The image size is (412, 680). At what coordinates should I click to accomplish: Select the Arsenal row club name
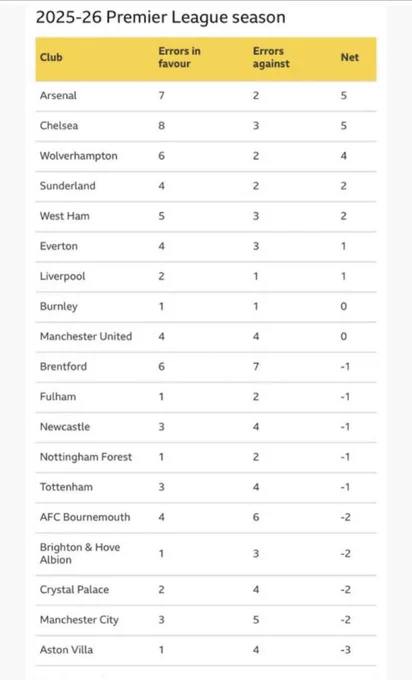(x=58, y=95)
